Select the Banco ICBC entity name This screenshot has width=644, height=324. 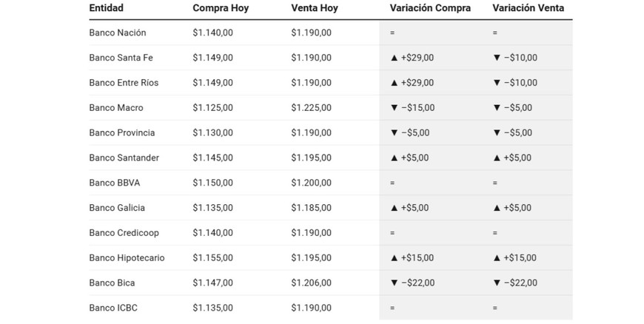(113, 308)
